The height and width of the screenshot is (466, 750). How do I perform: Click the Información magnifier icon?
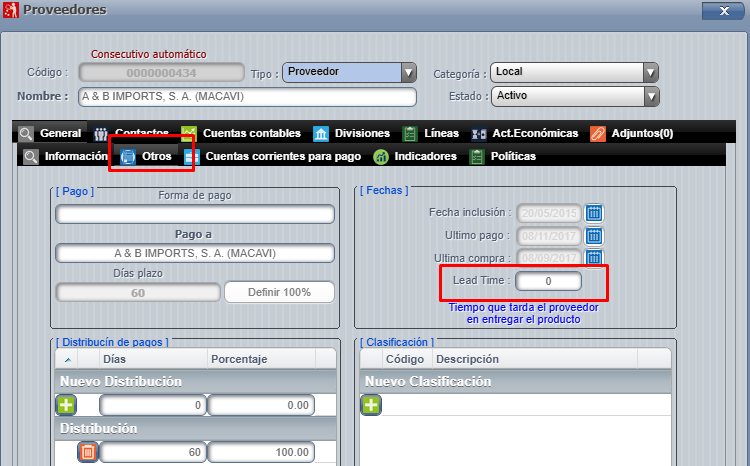tap(31, 156)
